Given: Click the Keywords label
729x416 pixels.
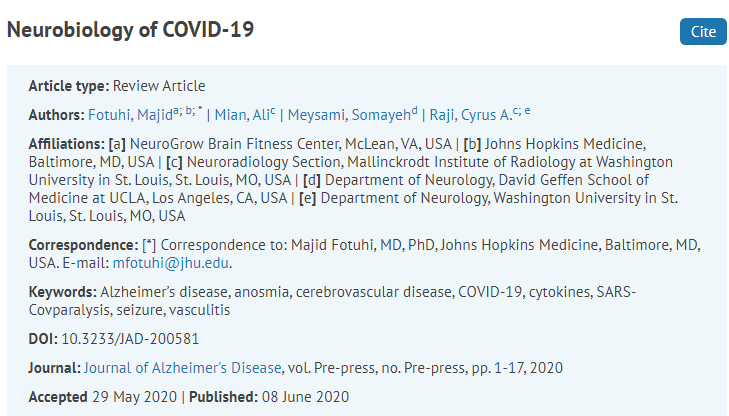Looking at the screenshot, I should click(62, 292).
